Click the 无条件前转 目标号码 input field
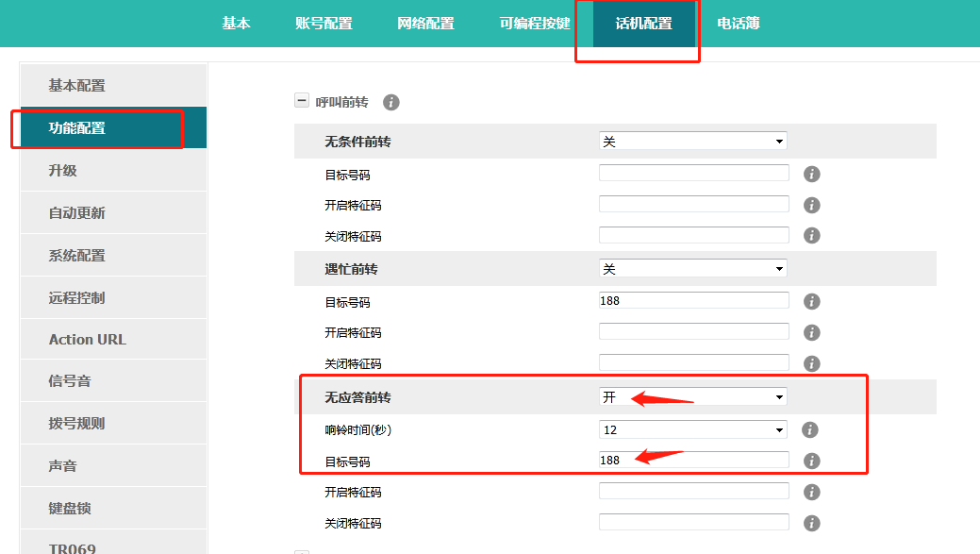Viewport: 980px width, 554px height. 693,173
